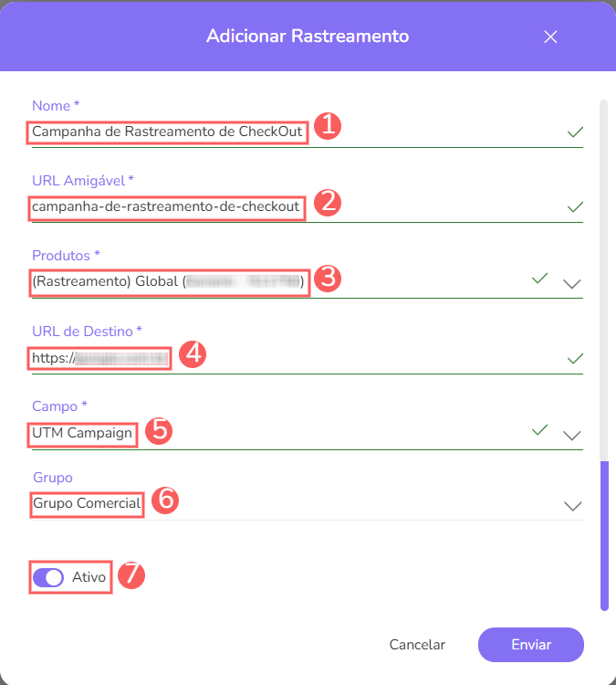Expand the Produtos dropdown
Screen dimensions: 616x685
(x=572, y=283)
